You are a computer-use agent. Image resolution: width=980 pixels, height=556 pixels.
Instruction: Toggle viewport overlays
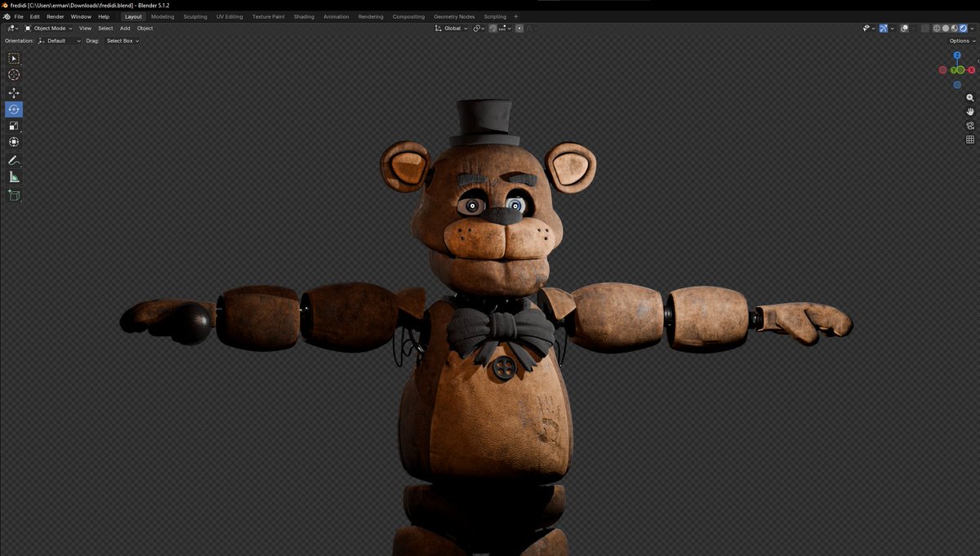(904, 29)
